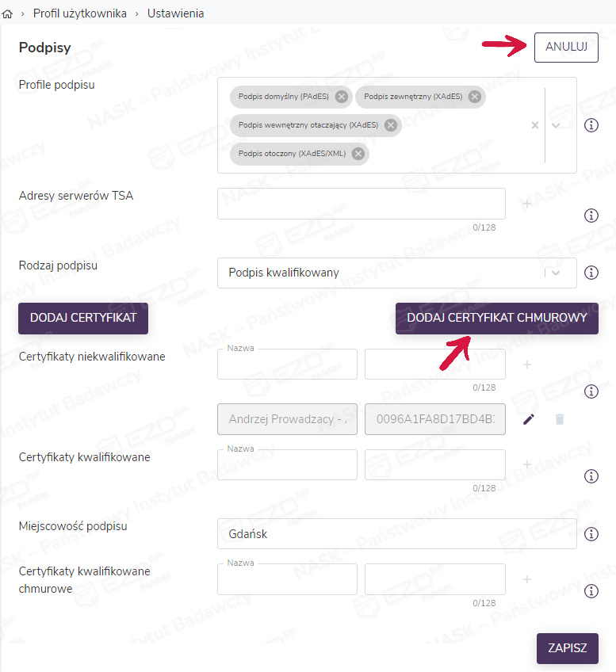Add TSA server address with plus icon
Image resolution: width=616 pixels, height=672 pixels.
(527, 204)
